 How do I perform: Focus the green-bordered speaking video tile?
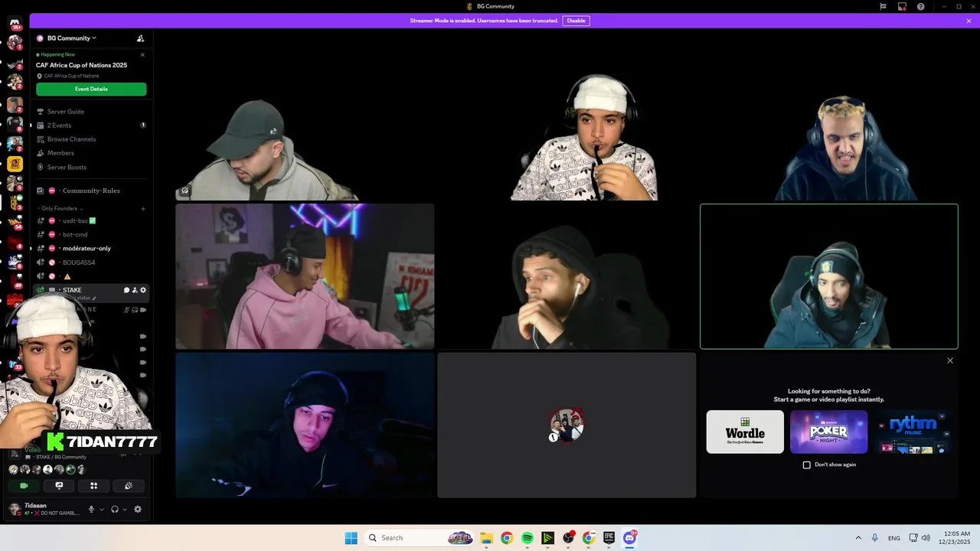pos(828,276)
